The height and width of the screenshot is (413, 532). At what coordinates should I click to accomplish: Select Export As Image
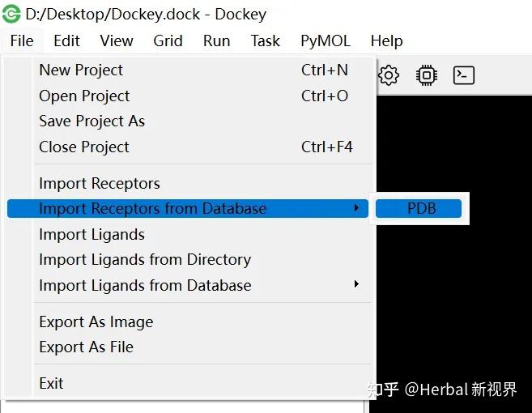tap(96, 321)
